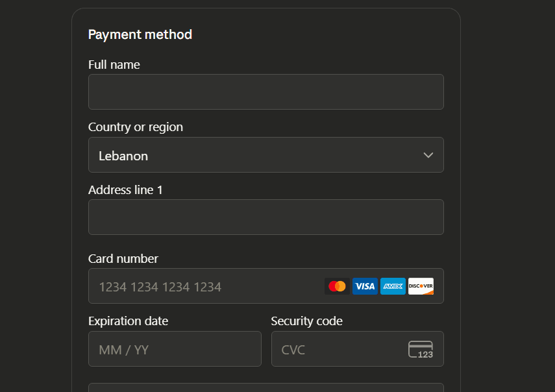Click the Discover logo in card number row
Viewport: 555px width, 392px height.
pyautogui.click(x=421, y=286)
